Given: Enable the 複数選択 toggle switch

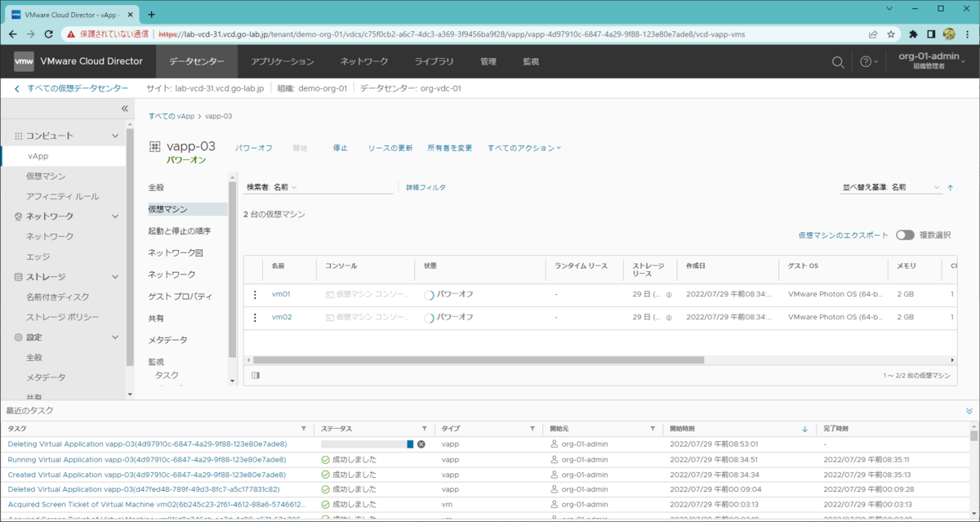Looking at the screenshot, I should [905, 235].
